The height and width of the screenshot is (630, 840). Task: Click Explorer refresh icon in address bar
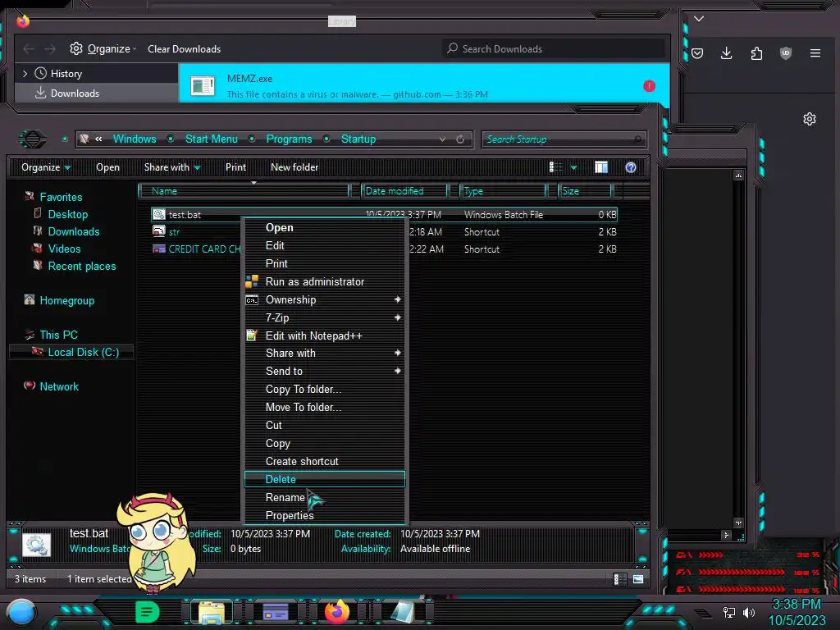[460, 139]
